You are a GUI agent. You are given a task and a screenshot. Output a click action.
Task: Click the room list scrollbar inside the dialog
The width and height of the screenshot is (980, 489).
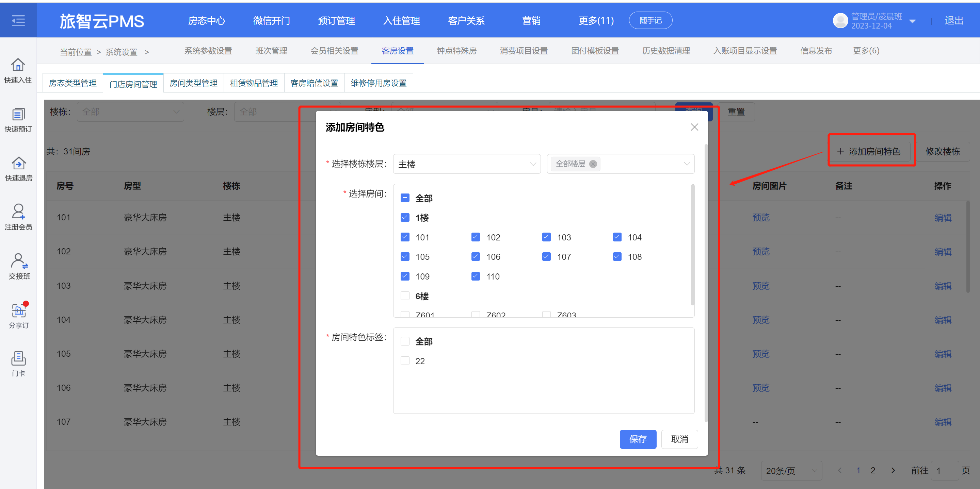coord(692,246)
